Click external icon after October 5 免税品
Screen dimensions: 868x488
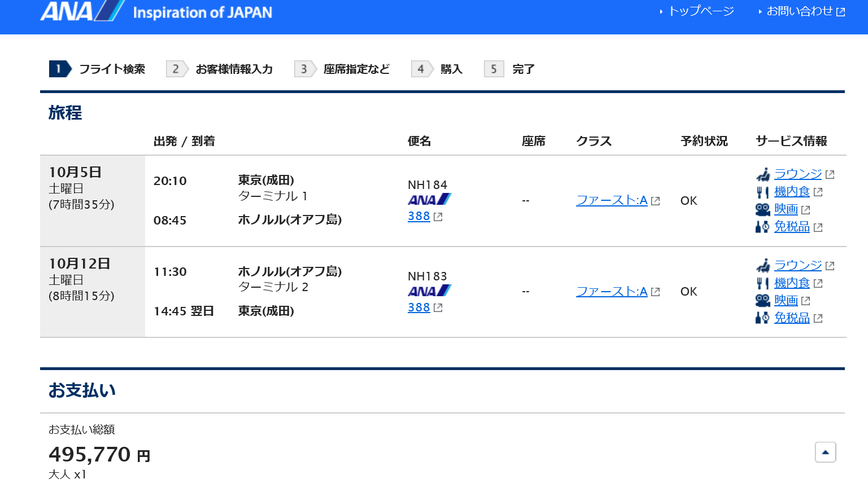818,227
